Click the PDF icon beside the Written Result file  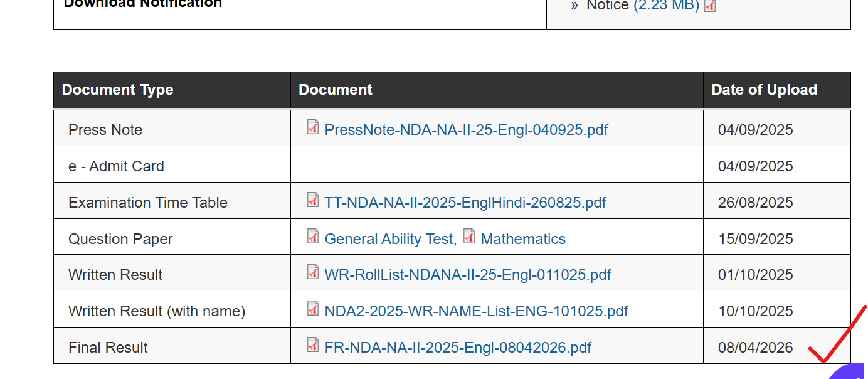tap(313, 272)
